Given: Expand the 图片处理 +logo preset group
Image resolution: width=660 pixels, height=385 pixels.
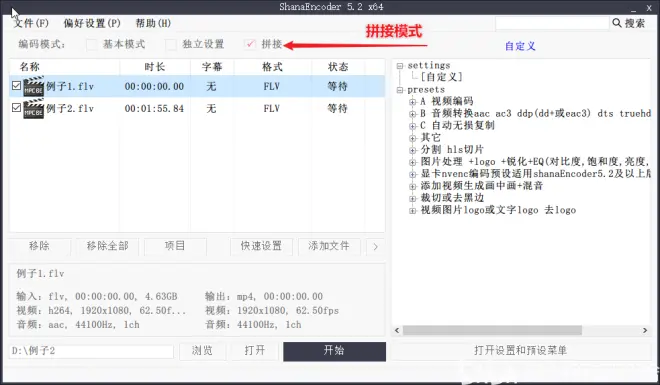Looking at the screenshot, I should [x=412, y=162].
